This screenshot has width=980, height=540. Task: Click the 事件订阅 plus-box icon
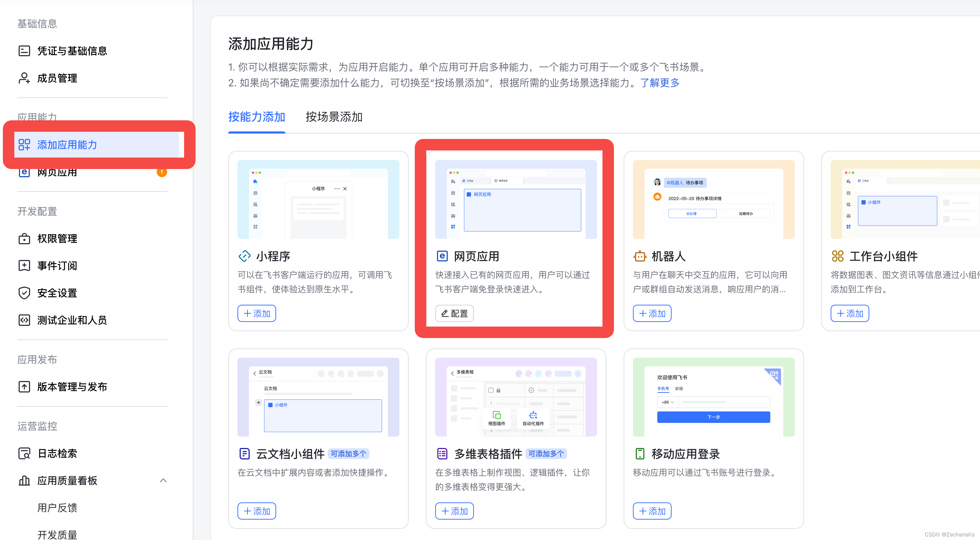[24, 265]
